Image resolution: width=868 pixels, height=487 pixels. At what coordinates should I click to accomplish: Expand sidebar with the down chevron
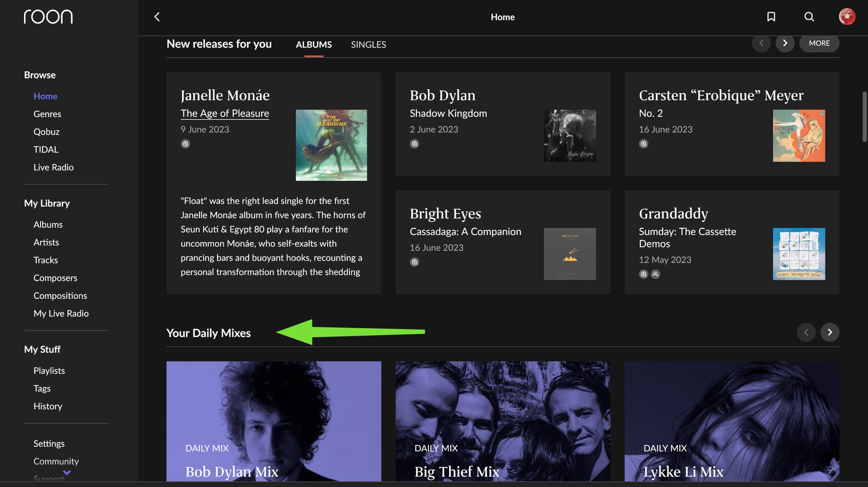[x=67, y=473]
